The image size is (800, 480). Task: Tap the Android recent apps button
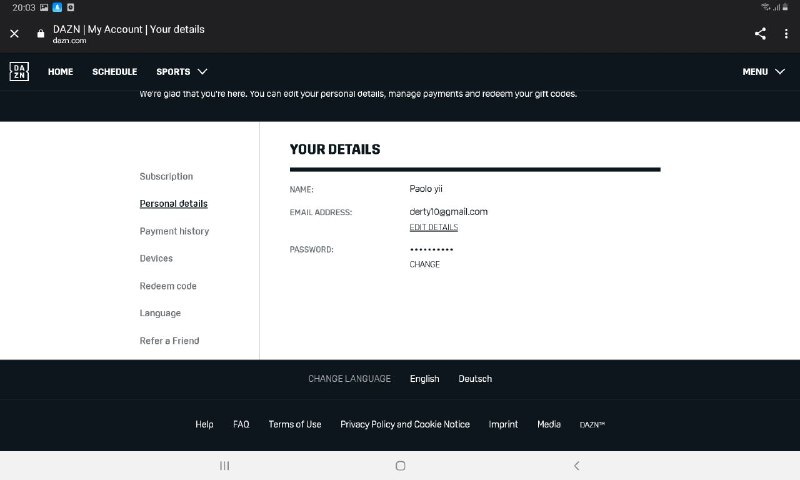pos(224,466)
